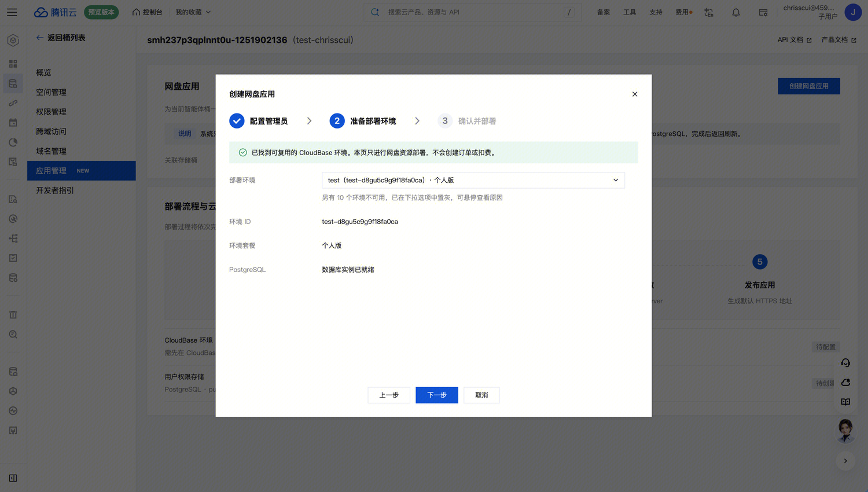868x492 pixels.
Task: Expand the 我的收藏 dropdown
Action: 193,12
